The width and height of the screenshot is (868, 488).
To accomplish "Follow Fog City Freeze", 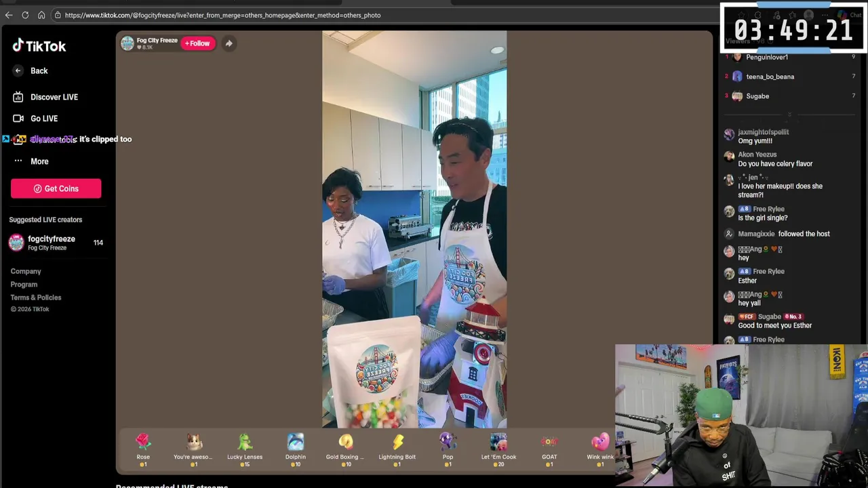I will coord(197,43).
